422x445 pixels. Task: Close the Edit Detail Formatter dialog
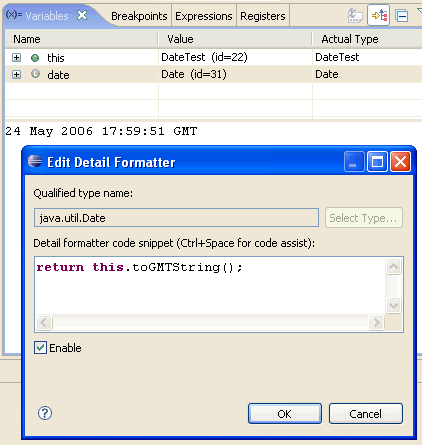coord(400,162)
